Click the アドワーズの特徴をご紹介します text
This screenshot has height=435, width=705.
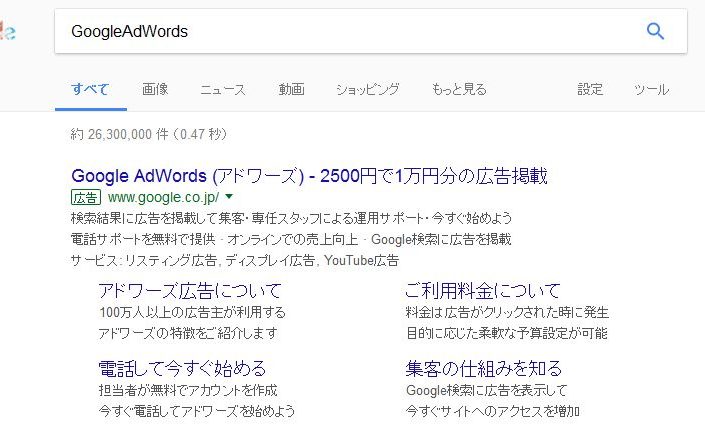188,333
